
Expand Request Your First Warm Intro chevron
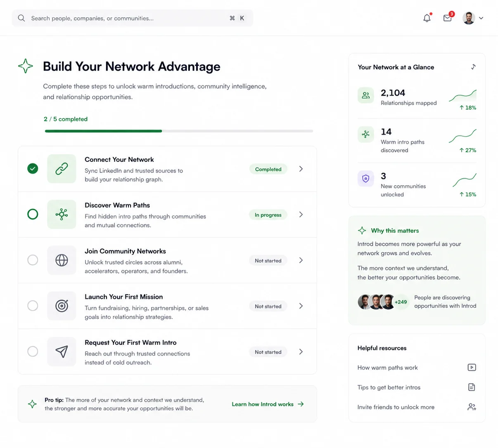click(x=301, y=352)
